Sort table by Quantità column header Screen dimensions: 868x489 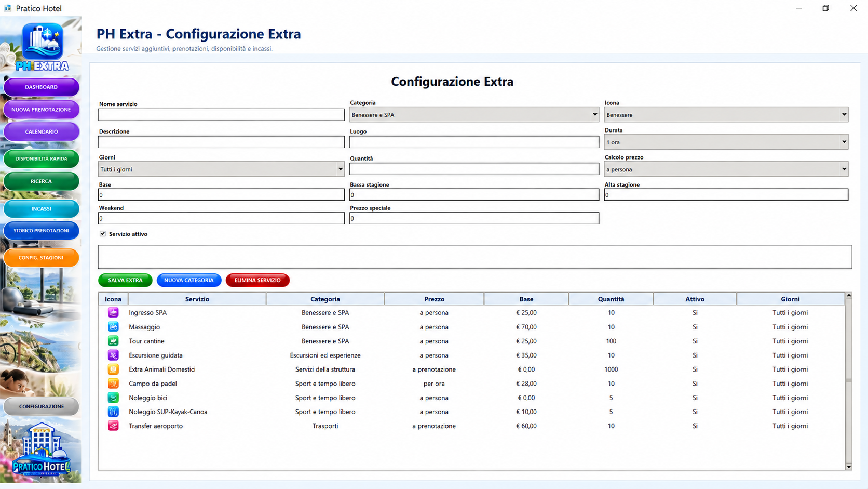[x=611, y=299]
